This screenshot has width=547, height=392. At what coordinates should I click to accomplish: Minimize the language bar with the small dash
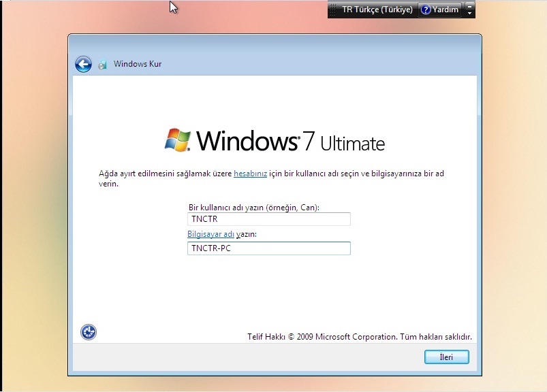pyautogui.click(x=469, y=5)
